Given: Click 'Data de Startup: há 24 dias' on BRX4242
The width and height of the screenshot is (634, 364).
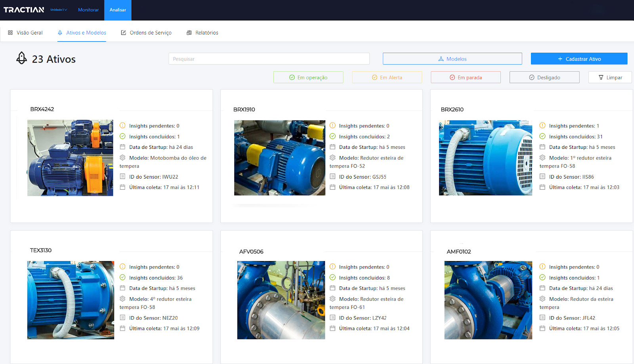Looking at the screenshot, I should point(161,147).
